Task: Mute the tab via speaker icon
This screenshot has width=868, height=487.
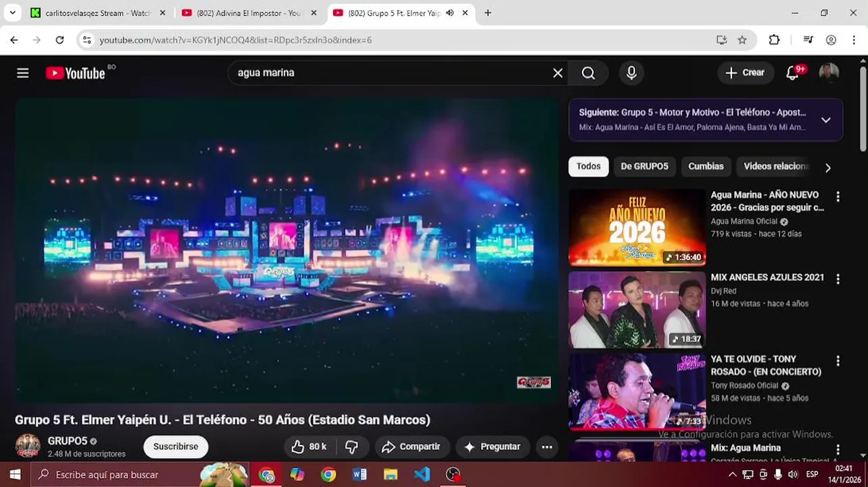Action: click(x=450, y=13)
